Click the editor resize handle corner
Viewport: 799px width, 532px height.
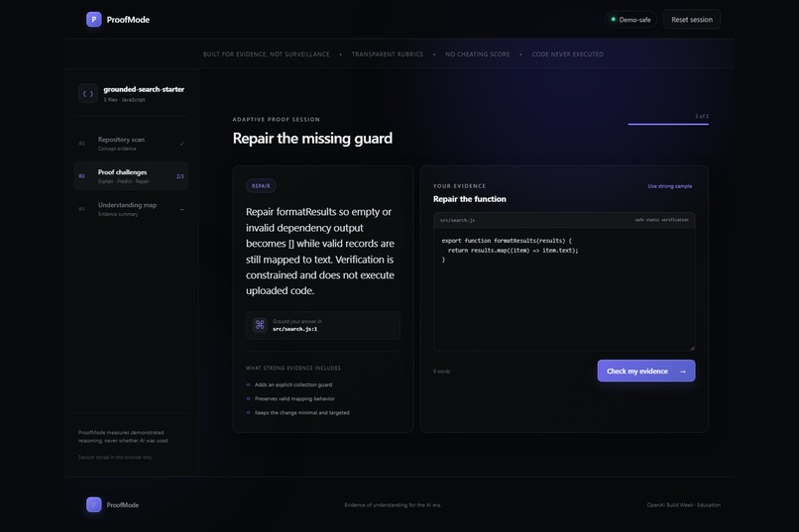click(692, 348)
